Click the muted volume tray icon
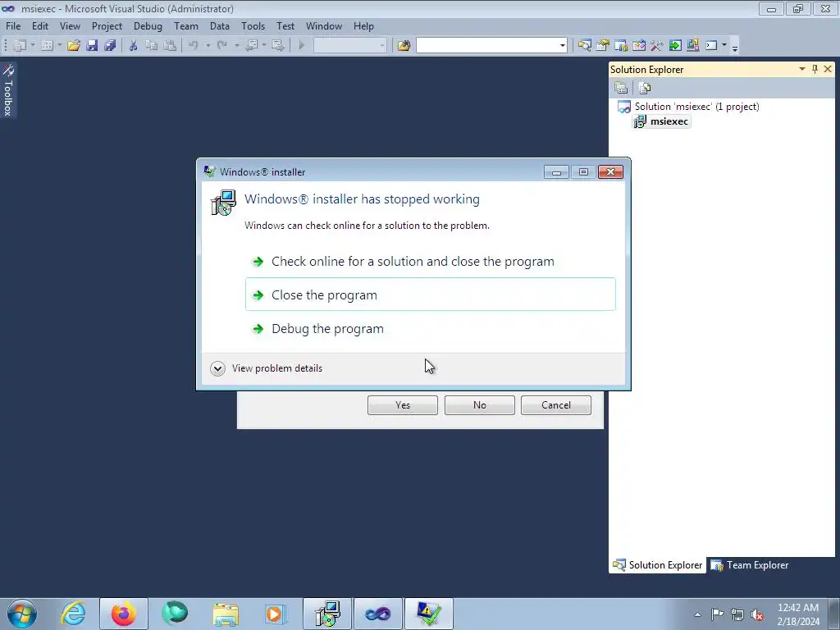Viewport: 840px width, 630px height. tap(757, 614)
